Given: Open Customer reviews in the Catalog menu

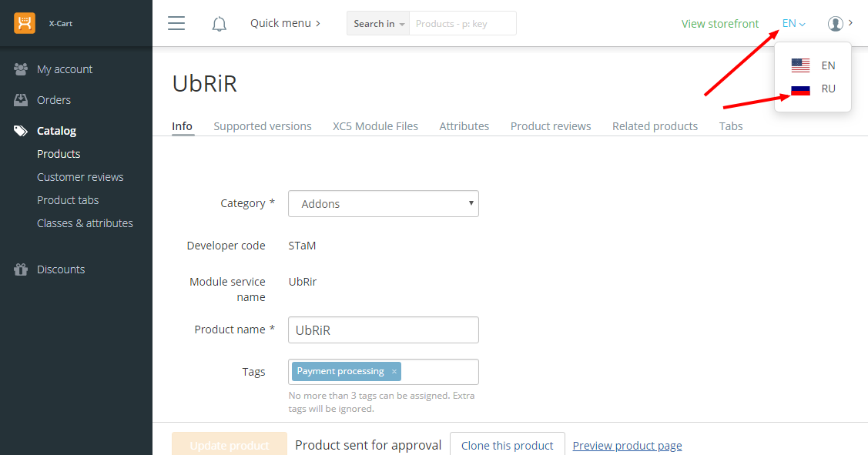Looking at the screenshot, I should [x=80, y=177].
